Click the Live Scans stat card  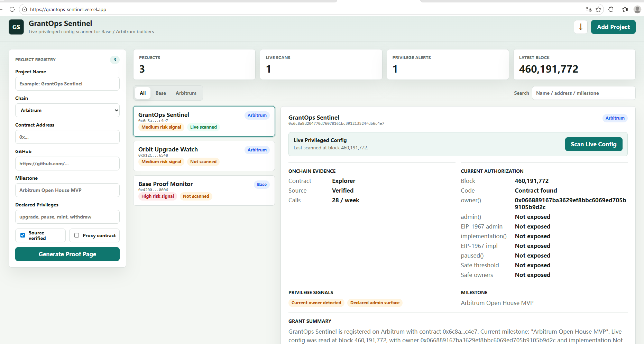coord(321,65)
